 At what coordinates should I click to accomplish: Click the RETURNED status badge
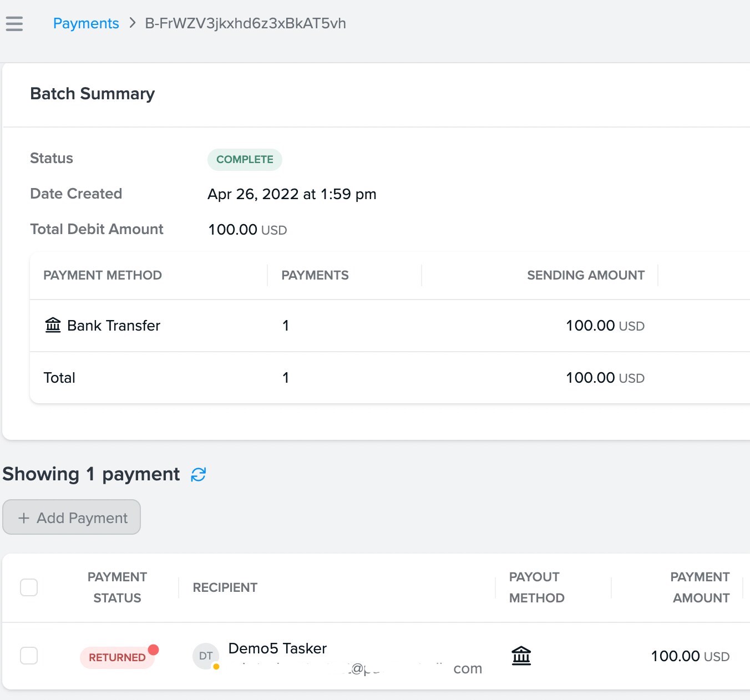click(x=118, y=657)
